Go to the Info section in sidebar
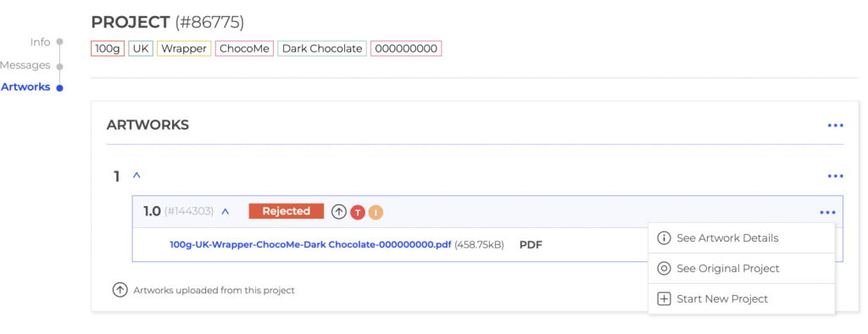 41,42
